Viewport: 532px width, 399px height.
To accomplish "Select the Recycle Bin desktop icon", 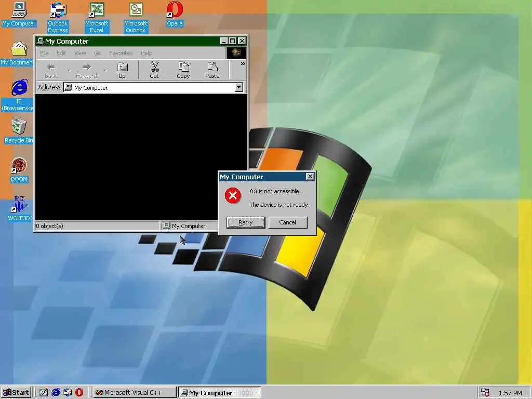I will tap(19, 131).
